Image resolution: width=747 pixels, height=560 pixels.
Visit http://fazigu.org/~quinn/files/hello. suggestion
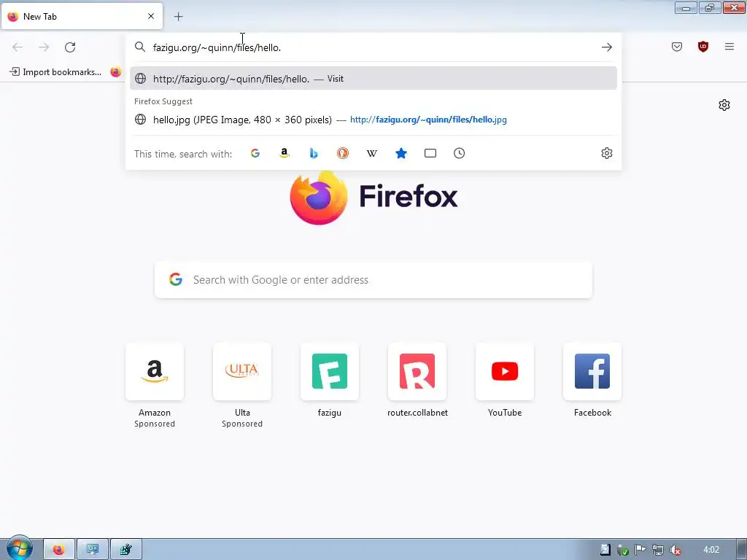373,79
